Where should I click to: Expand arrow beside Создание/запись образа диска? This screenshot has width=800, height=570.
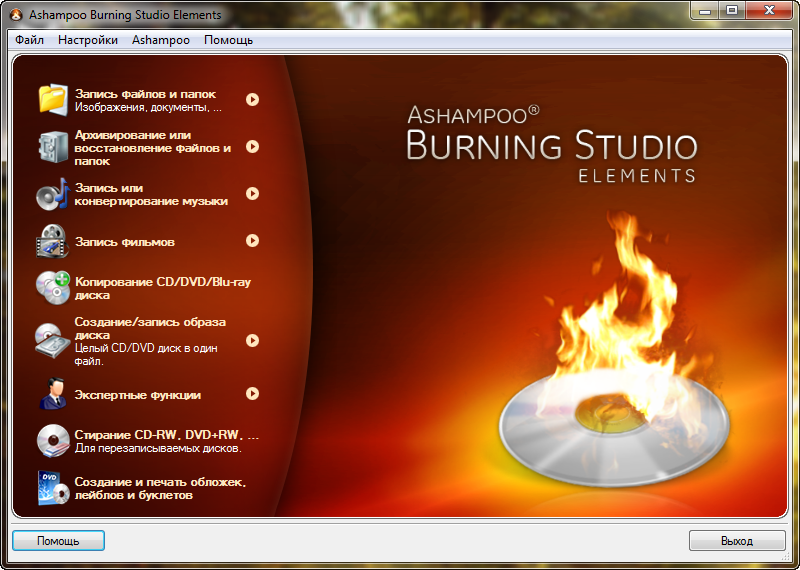pyautogui.click(x=253, y=340)
